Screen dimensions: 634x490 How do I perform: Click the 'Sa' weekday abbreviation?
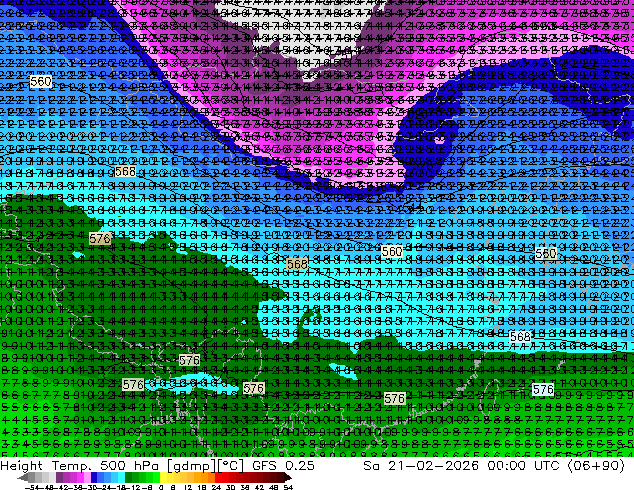coord(371,465)
